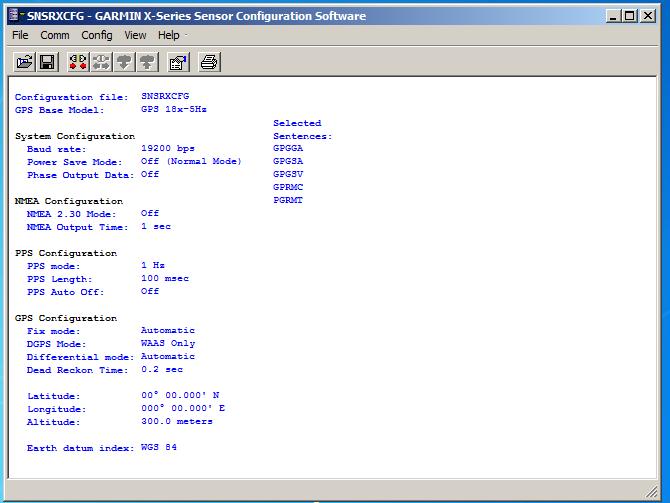The width and height of the screenshot is (670, 503).
Task: Click the 'GPS 18x-5Hz' base model value
Action: 173,109
